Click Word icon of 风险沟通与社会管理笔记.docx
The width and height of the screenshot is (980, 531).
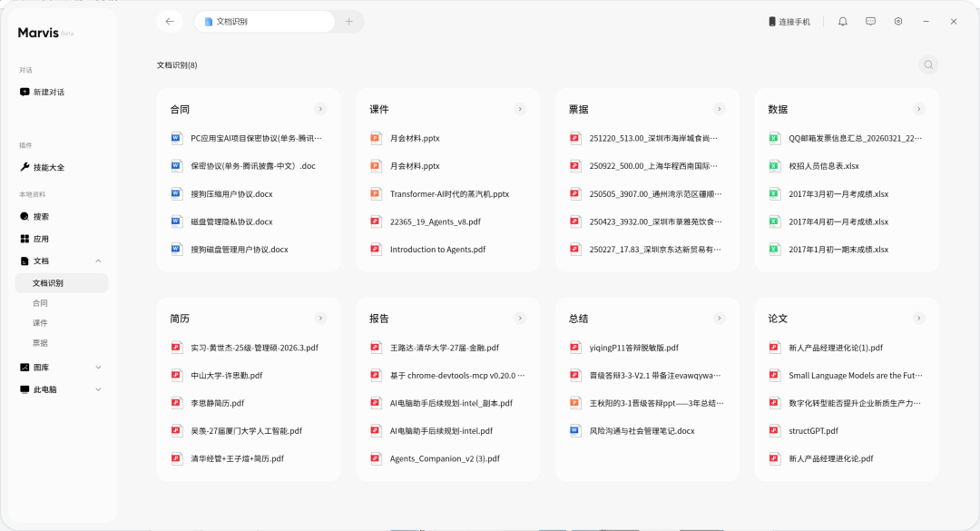(x=575, y=431)
